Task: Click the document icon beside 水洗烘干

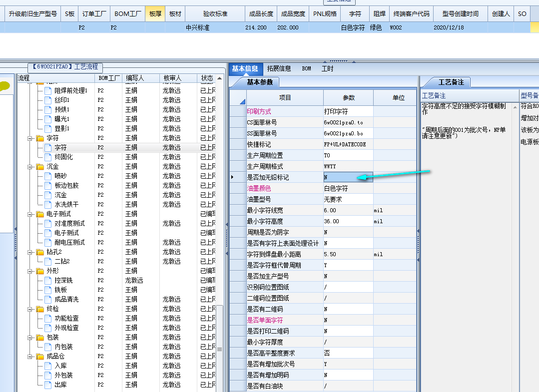Action: [x=48, y=204]
